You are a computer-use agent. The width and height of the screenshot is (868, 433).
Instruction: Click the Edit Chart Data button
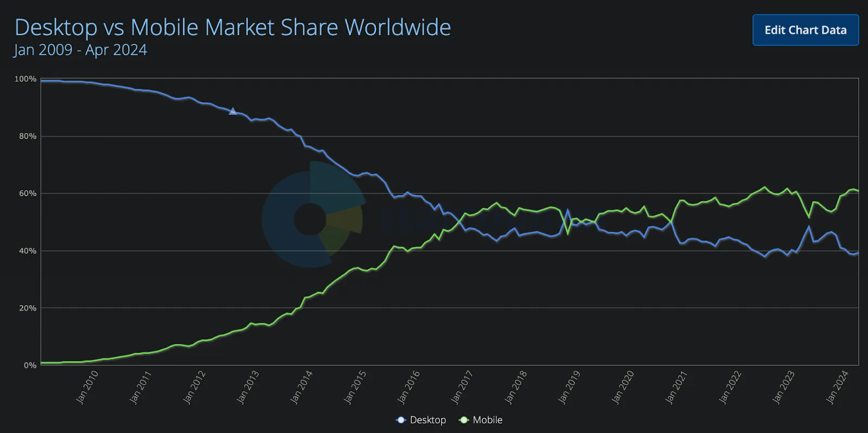pos(805,30)
